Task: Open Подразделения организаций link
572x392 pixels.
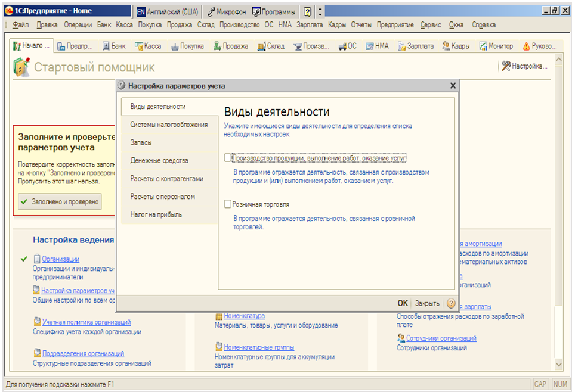Action: click(x=83, y=353)
